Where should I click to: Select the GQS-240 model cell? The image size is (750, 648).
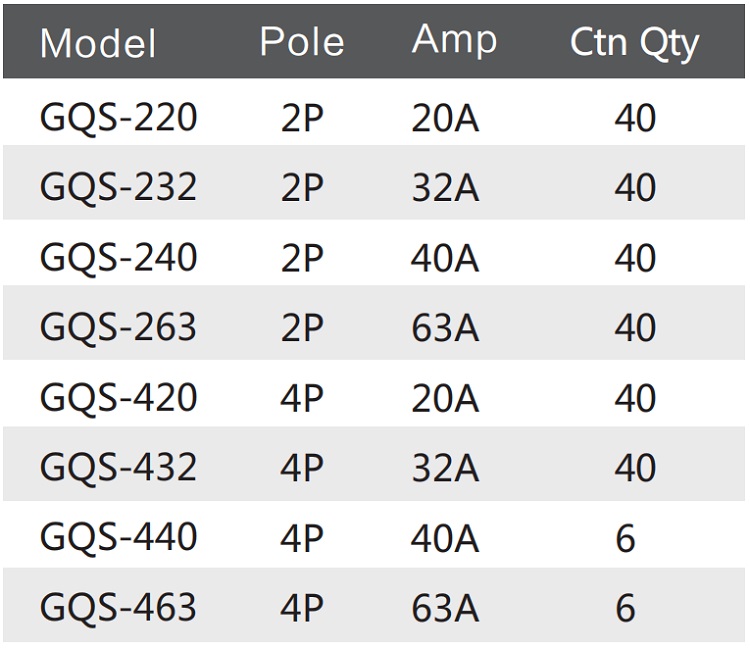click(x=118, y=258)
